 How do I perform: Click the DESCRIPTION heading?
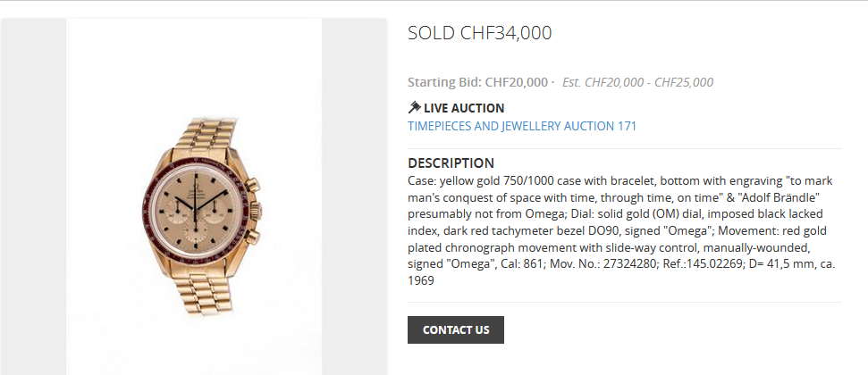click(451, 163)
